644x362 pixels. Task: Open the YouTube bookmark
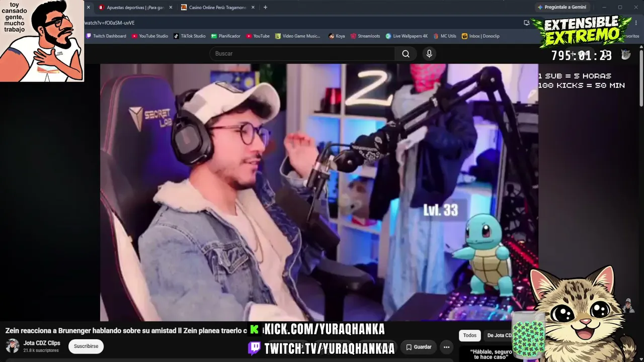pyautogui.click(x=258, y=36)
